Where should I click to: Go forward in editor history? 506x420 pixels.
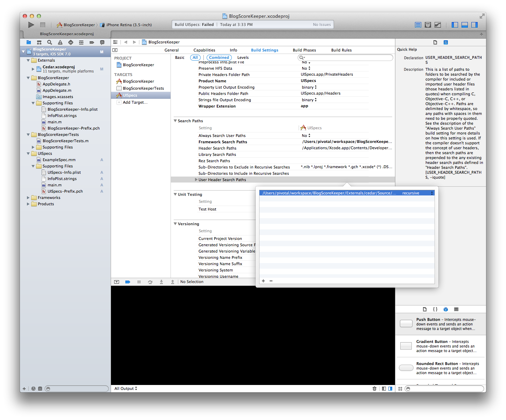(134, 42)
